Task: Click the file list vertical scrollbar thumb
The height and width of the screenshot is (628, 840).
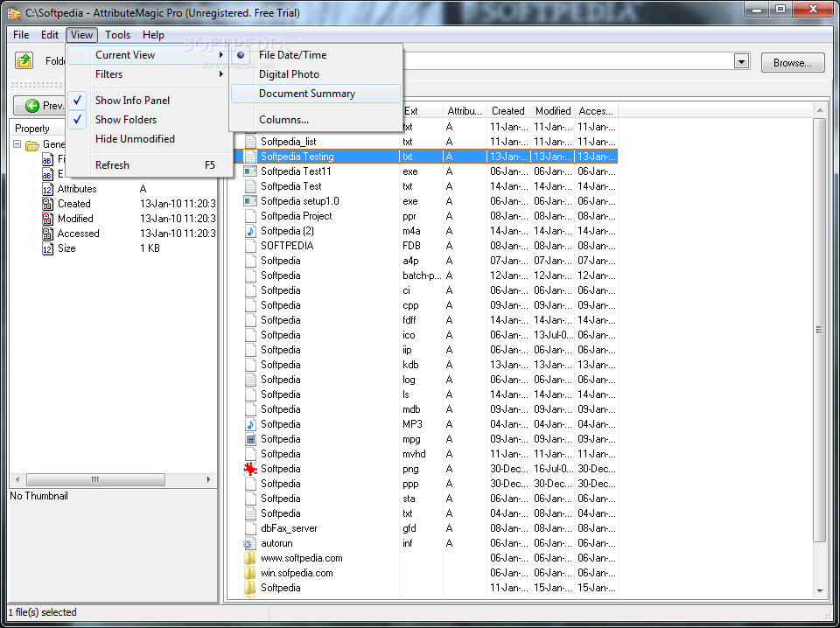Action: (819, 330)
